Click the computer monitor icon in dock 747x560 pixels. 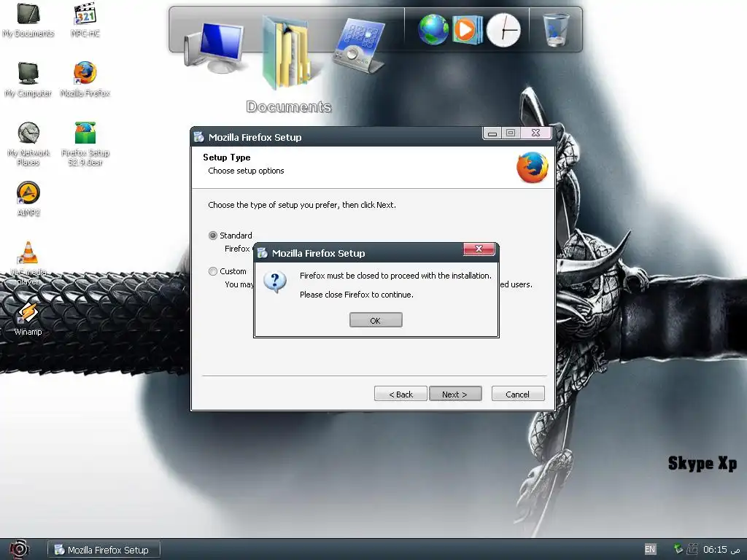[214, 47]
